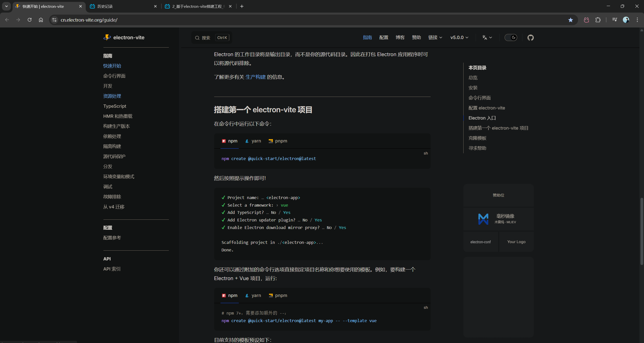This screenshot has height=343, width=644.
Task: Follow the 生产构建 link
Action: click(255, 77)
